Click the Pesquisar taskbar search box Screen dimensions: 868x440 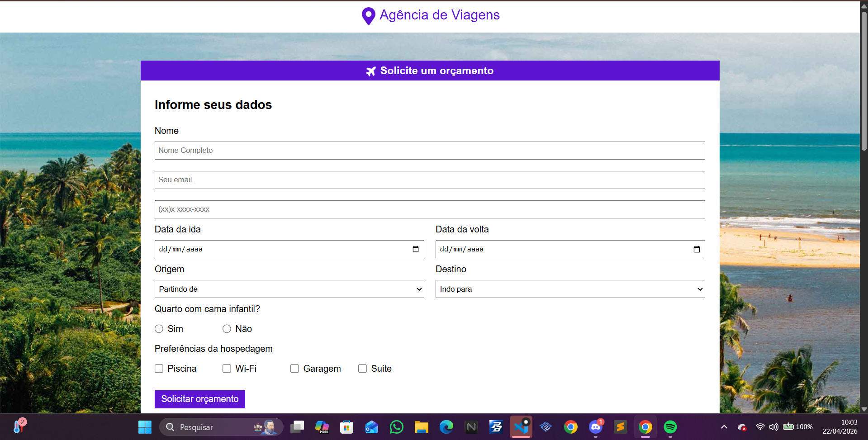(221, 427)
